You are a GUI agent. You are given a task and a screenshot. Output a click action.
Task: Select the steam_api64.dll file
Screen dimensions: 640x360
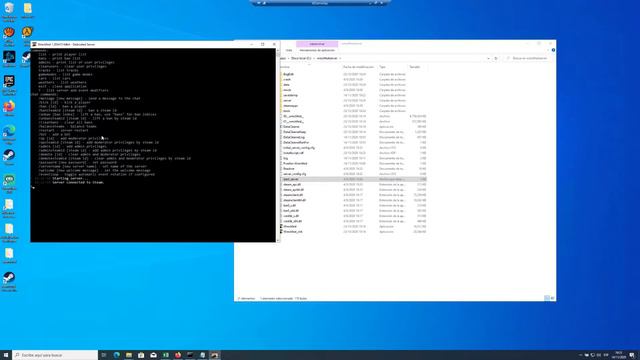pos(293,190)
